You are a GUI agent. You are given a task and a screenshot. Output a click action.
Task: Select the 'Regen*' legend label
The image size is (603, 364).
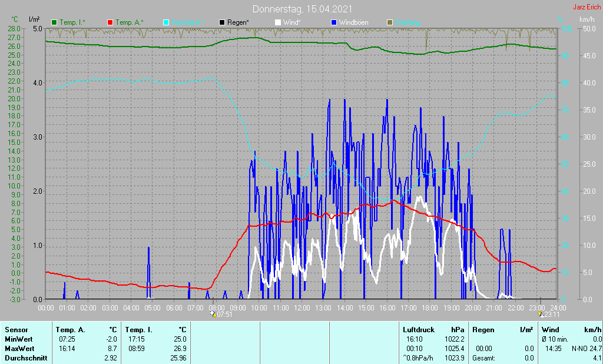[x=238, y=23]
